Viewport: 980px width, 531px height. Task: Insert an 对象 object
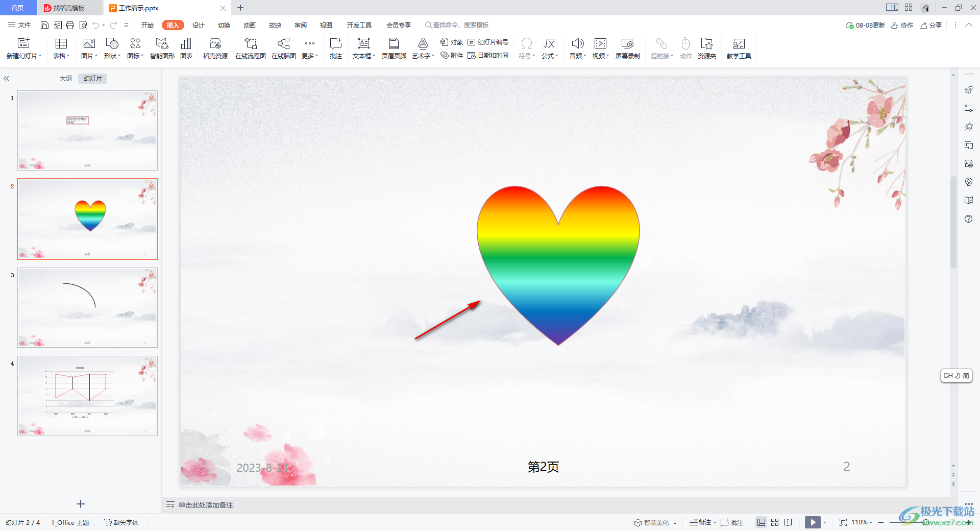point(452,42)
